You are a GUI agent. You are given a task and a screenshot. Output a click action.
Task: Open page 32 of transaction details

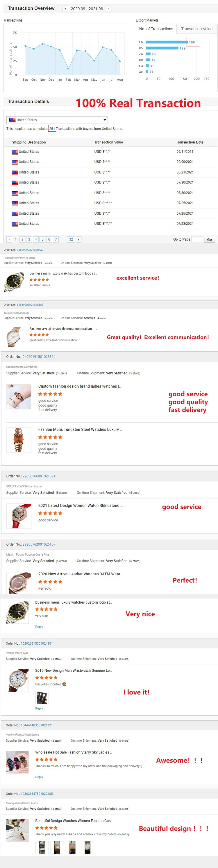click(x=71, y=240)
